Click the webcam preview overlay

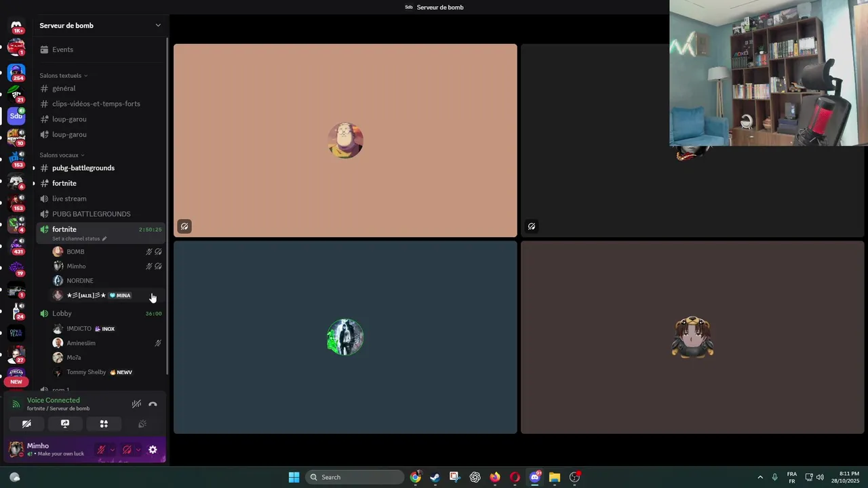768,73
